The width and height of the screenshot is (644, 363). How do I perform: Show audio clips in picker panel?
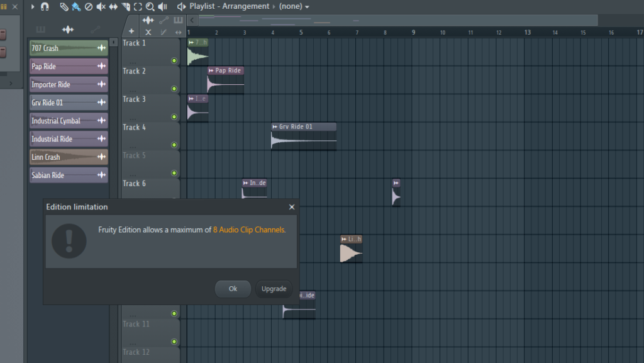[68, 30]
